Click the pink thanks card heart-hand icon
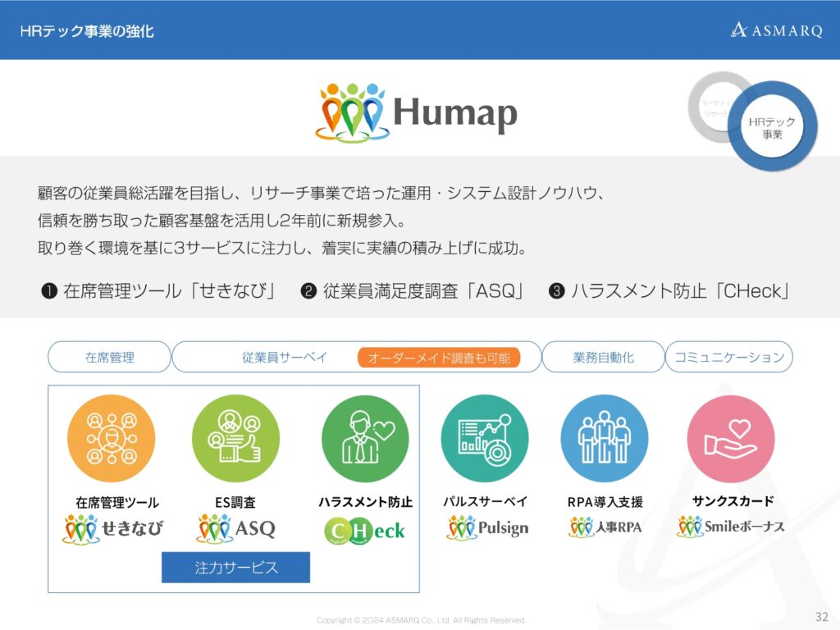The width and height of the screenshot is (840, 630). (731, 438)
